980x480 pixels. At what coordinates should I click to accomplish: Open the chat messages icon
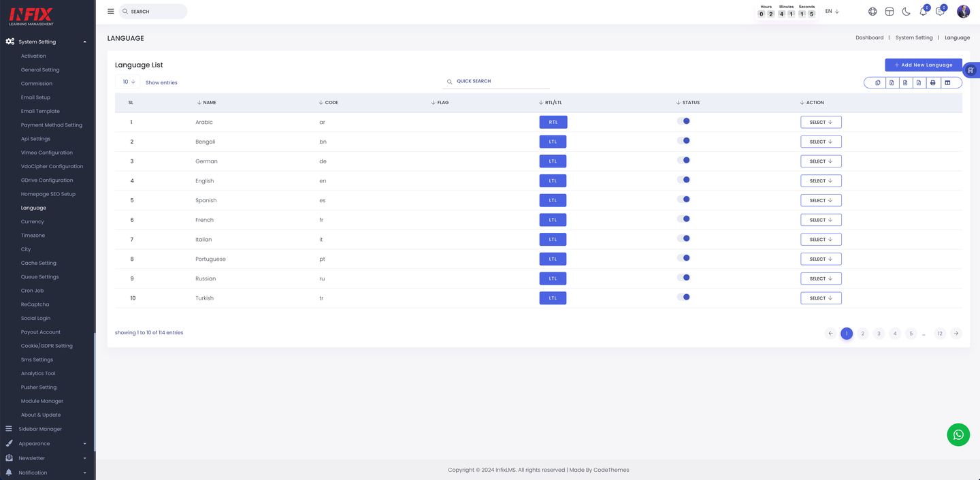pos(940,12)
